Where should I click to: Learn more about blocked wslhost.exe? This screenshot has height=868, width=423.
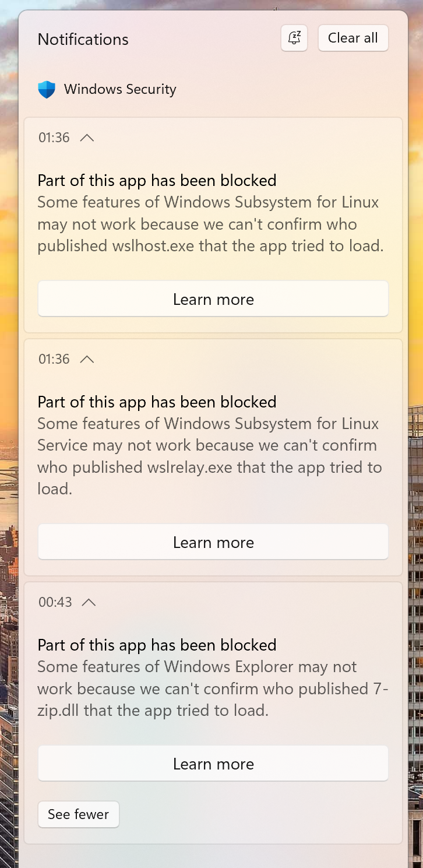[213, 298]
